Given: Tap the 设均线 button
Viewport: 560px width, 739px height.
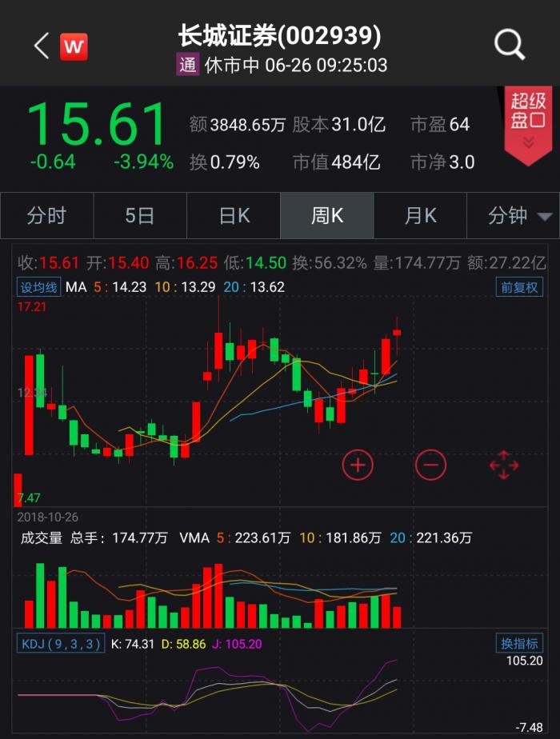Looking at the screenshot, I should 38,287.
